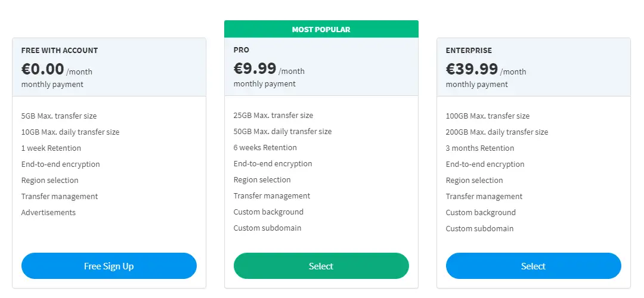Click the €9.99 monthly price
Screen dimensions: 644x298
click(255, 69)
